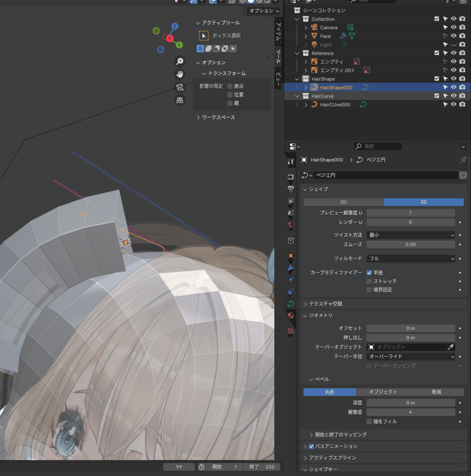Click the green Y axis on the navigation gizmo

point(179,45)
